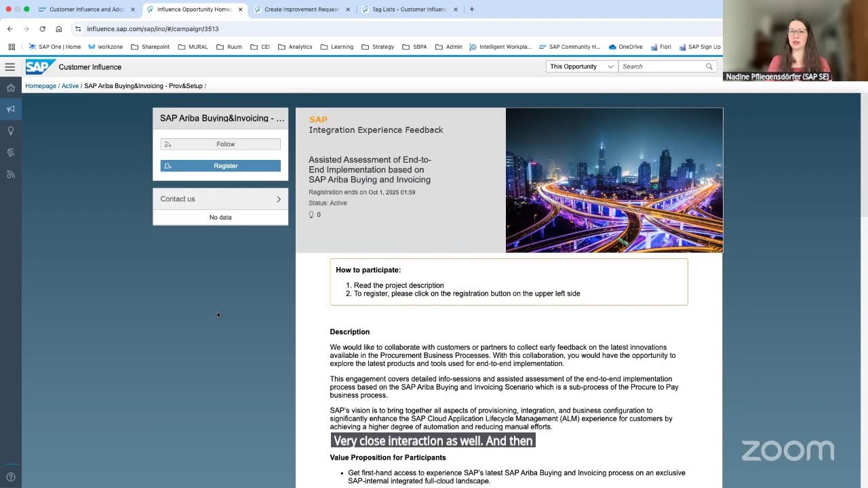Switch to the Customer Influence and Adoption tab
The image size is (868, 488).
87,9
